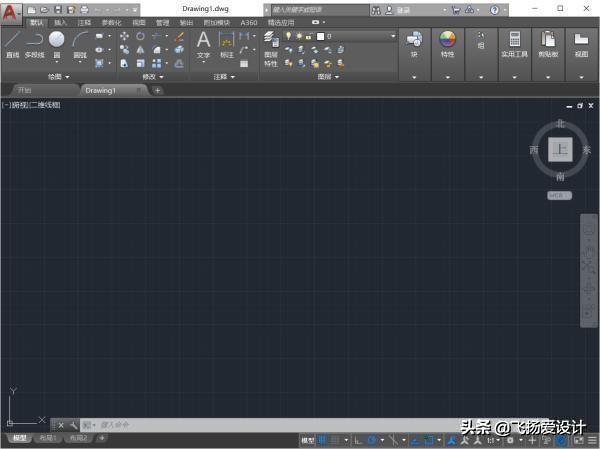Click the Top (上) face of ViewCube

[561, 150]
